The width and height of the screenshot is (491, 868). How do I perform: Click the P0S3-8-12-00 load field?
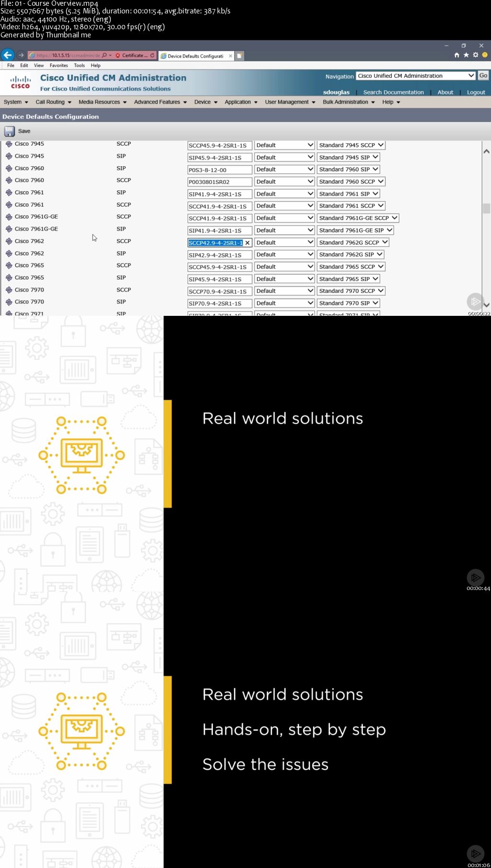tap(220, 170)
